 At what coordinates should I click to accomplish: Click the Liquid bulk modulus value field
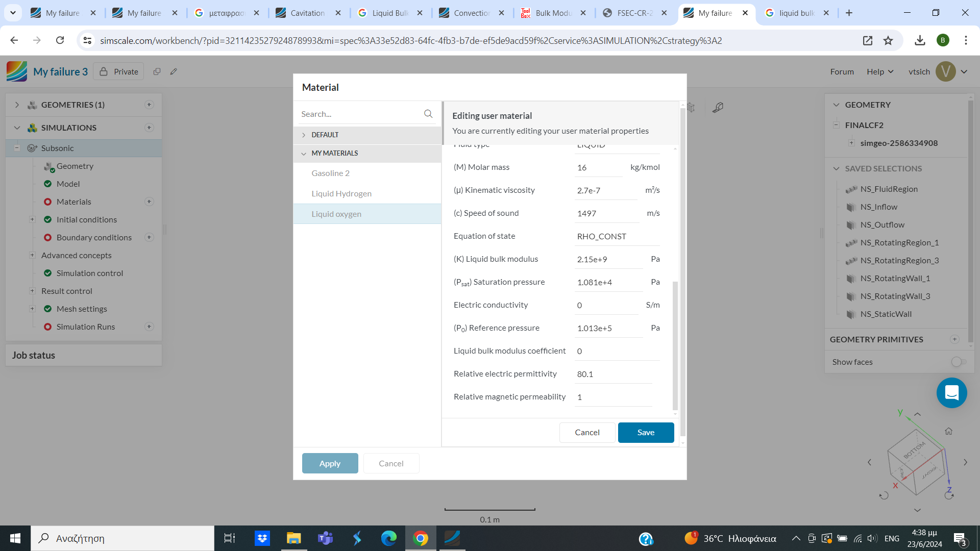pos(607,259)
